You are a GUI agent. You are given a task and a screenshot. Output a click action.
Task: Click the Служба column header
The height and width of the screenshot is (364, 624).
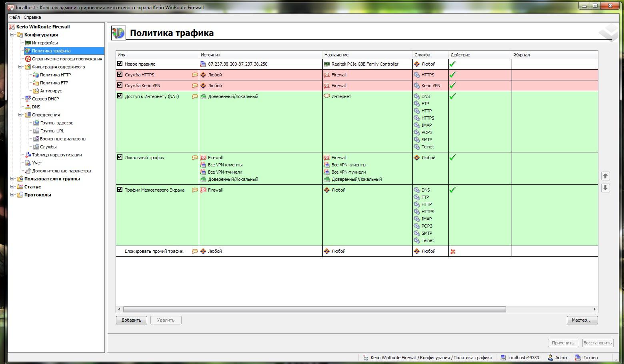(x=430, y=55)
